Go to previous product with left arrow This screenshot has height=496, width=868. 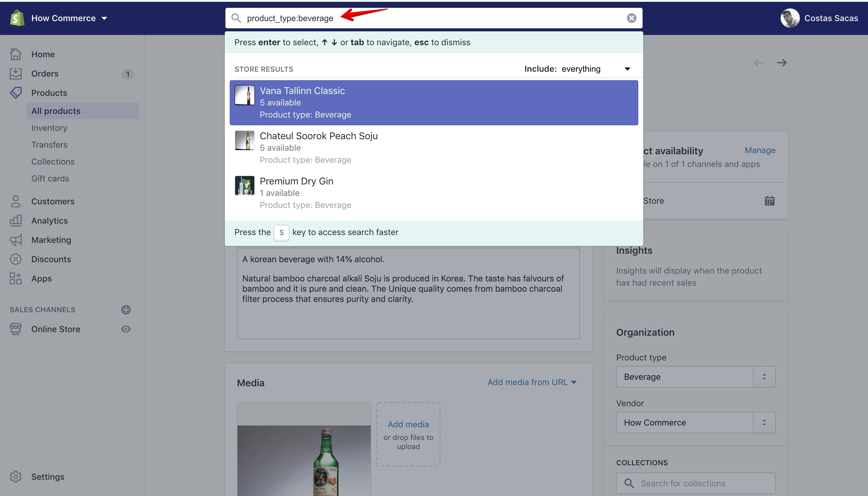759,63
